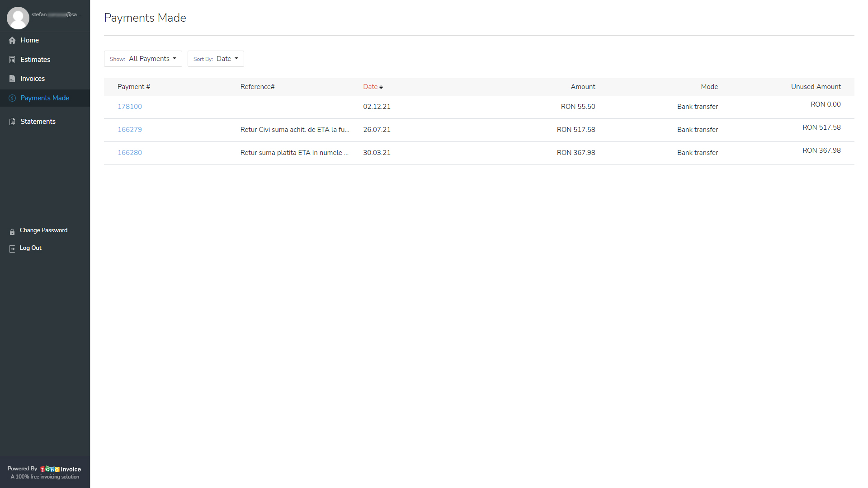Open Statements via its sidebar icon
The image size is (868, 488).
12,121
